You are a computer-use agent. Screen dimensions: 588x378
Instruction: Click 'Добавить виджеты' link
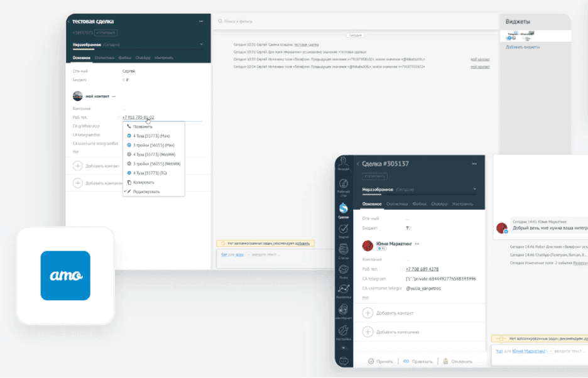click(523, 47)
